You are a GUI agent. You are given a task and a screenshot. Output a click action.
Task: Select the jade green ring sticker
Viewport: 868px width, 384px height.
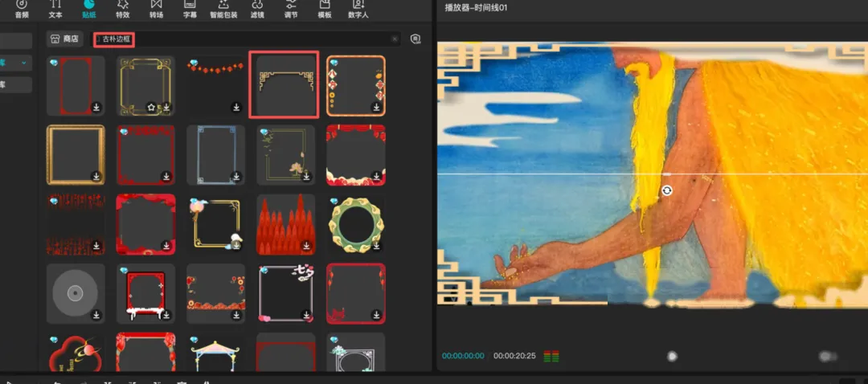point(356,224)
